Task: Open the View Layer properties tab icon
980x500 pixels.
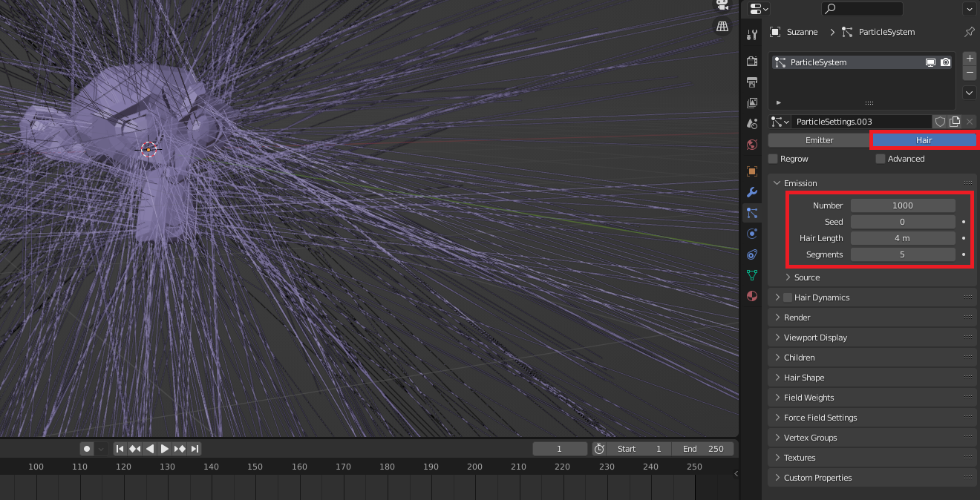Action: pos(752,102)
